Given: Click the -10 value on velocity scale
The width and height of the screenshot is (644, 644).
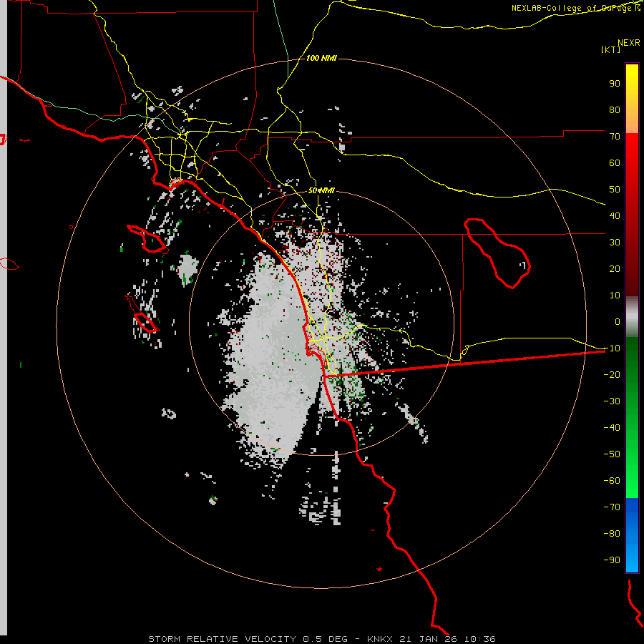Looking at the screenshot, I should tap(612, 348).
